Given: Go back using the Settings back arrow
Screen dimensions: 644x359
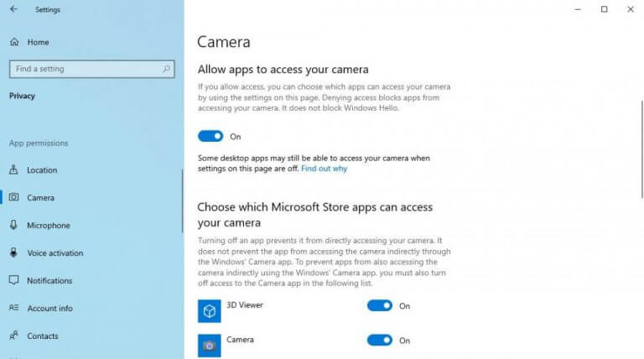Looking at the screenshot, I should 13,9.
